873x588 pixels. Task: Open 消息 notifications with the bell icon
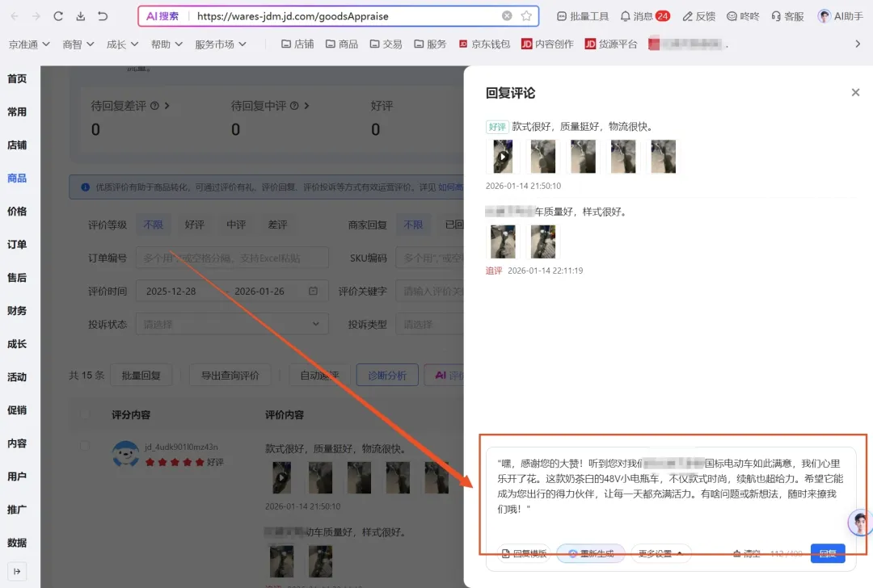point(645,16)
